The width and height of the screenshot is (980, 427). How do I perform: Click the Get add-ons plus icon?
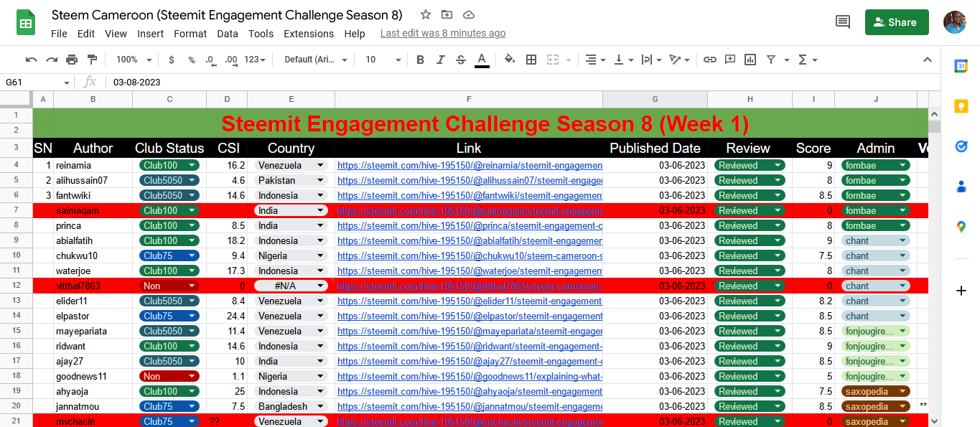[961, 291]
